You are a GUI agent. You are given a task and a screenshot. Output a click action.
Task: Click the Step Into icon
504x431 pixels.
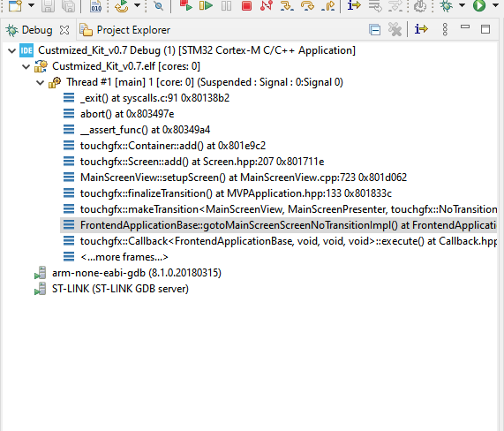(x=287, y=5)
